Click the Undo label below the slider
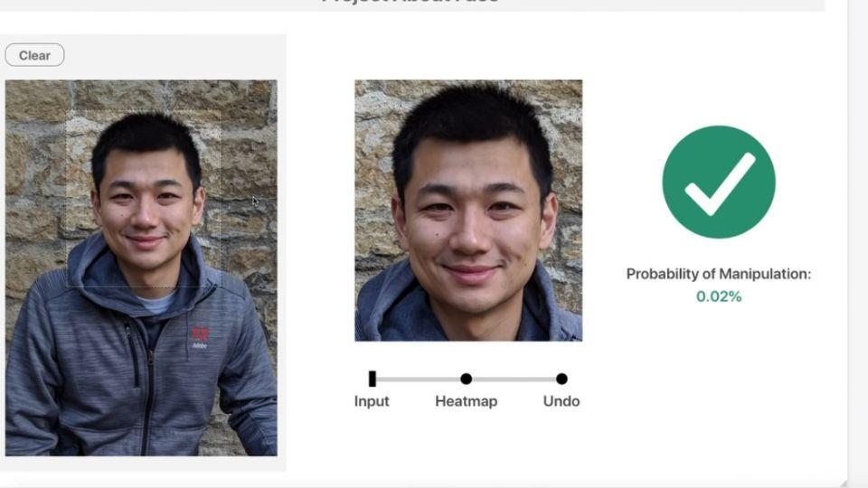 [x=561, y=401]
